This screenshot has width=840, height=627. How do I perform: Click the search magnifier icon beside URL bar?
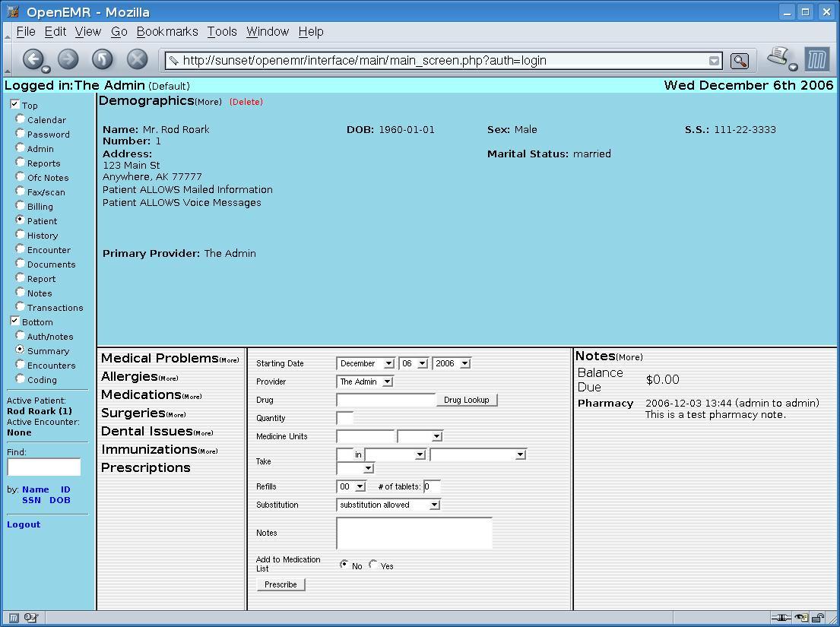point(738,60)
